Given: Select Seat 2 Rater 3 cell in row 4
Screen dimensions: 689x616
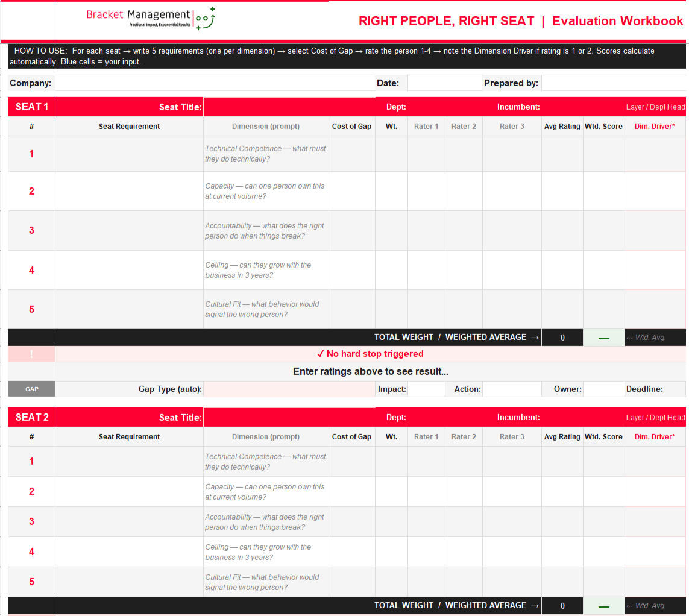Looking at the screenshot, I should (x=512, y=552).
